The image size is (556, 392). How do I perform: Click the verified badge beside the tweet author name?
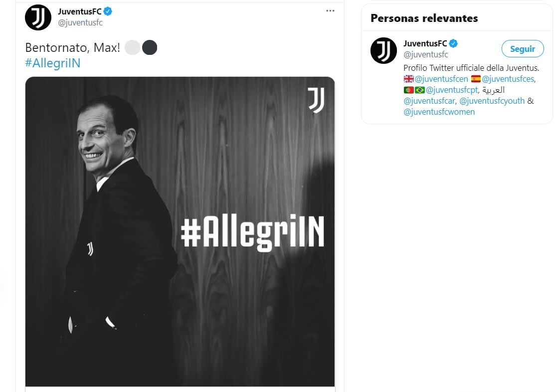tap(107, 12)
